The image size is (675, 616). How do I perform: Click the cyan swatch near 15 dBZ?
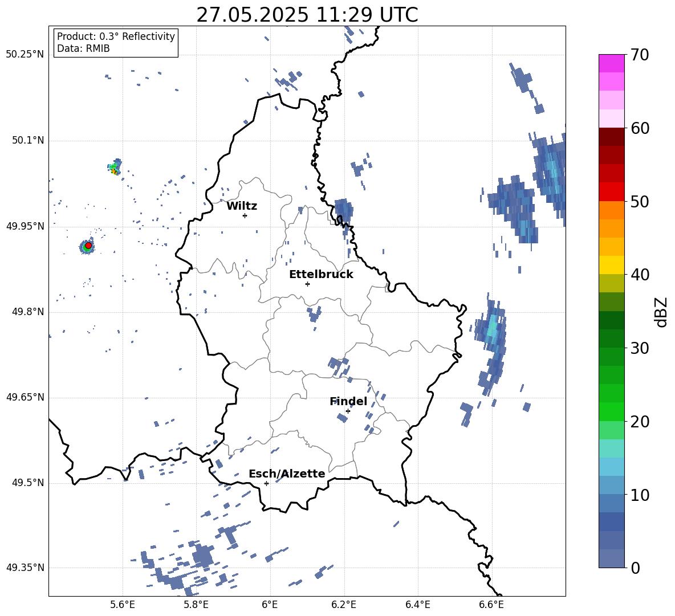pos(611,448)
